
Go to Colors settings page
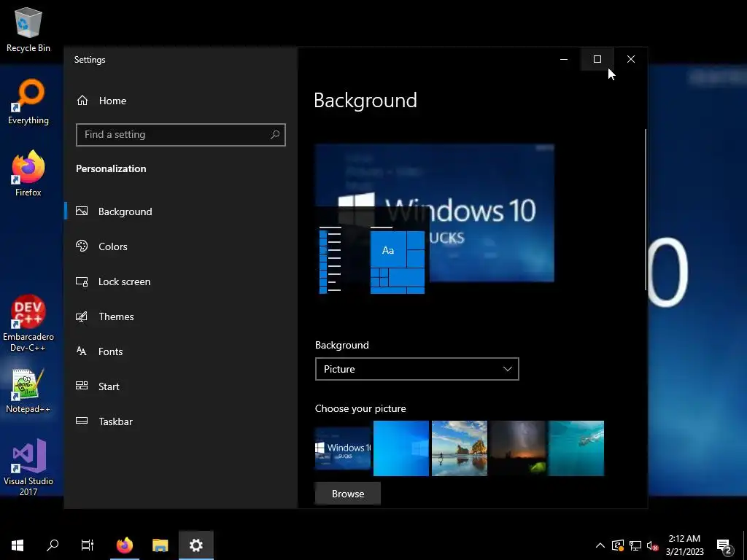click(x=113, y=246)
